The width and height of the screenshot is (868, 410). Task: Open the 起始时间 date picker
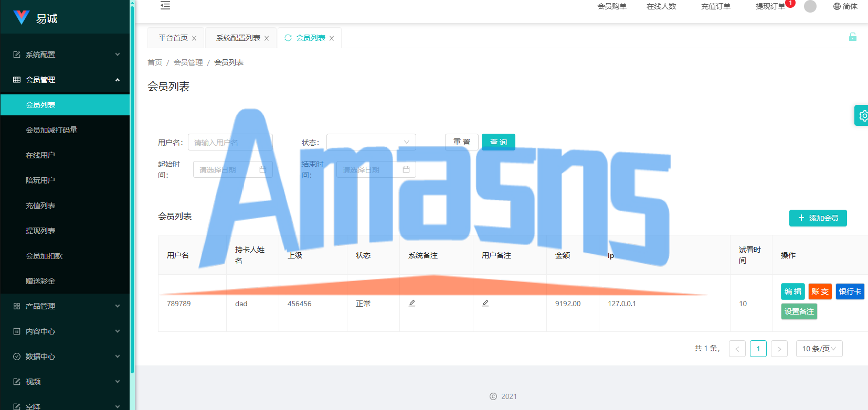[233, 169]
